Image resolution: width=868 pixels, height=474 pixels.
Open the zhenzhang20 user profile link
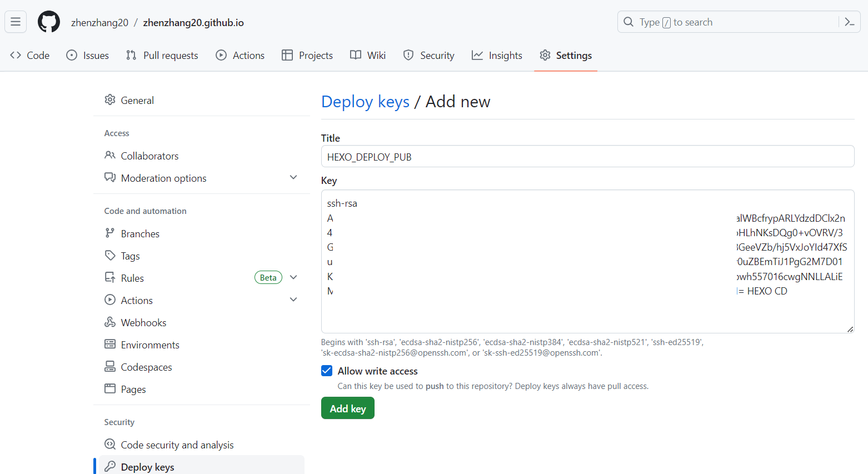pos(99,22)
